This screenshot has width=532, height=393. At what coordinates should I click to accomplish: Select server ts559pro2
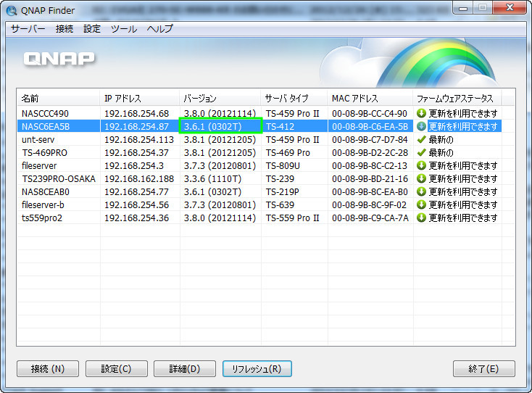42,218
